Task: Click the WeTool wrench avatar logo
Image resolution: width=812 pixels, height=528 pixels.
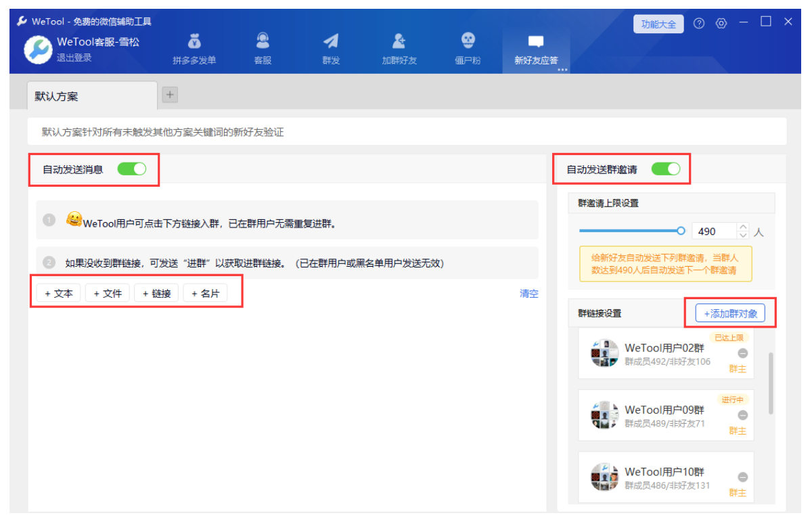Action: coord(38,49)
